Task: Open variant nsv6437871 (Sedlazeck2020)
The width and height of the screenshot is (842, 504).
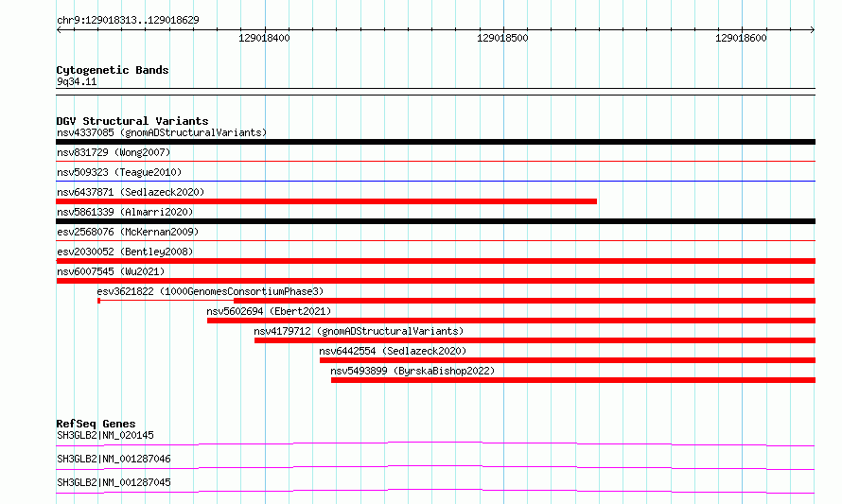Action: [131, 192]
